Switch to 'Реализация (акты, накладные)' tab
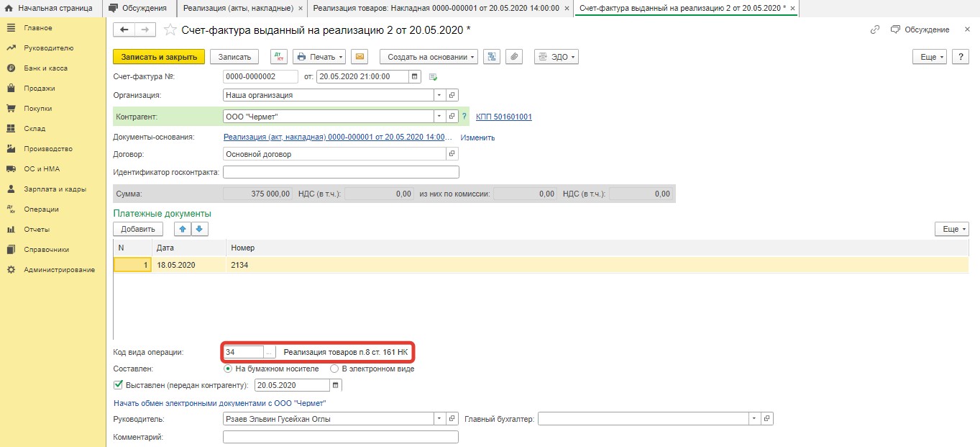Viewport: 980px width, 447px height. [x=238, y=9]
